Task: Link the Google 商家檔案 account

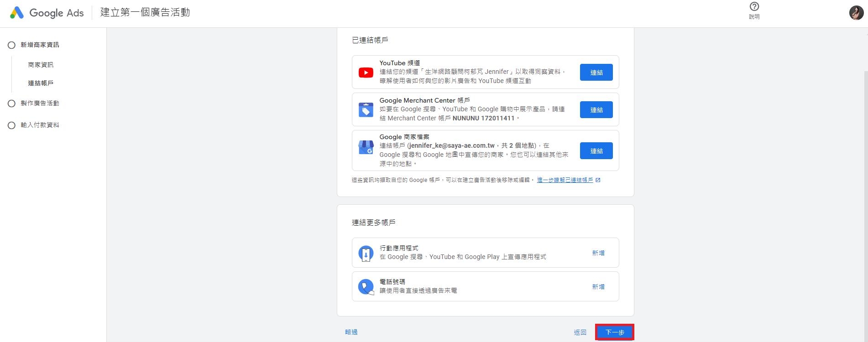Action: (596, 151)
